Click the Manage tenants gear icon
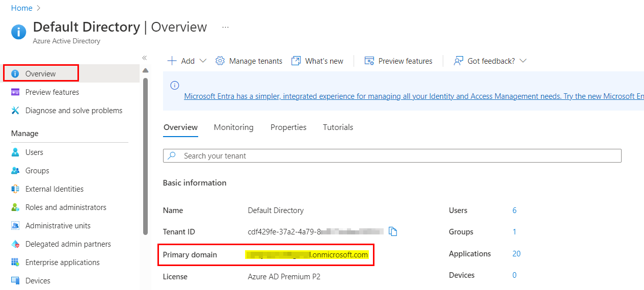Screen dimensions: 644x290 pyautogui.click(x=220, y=61)
